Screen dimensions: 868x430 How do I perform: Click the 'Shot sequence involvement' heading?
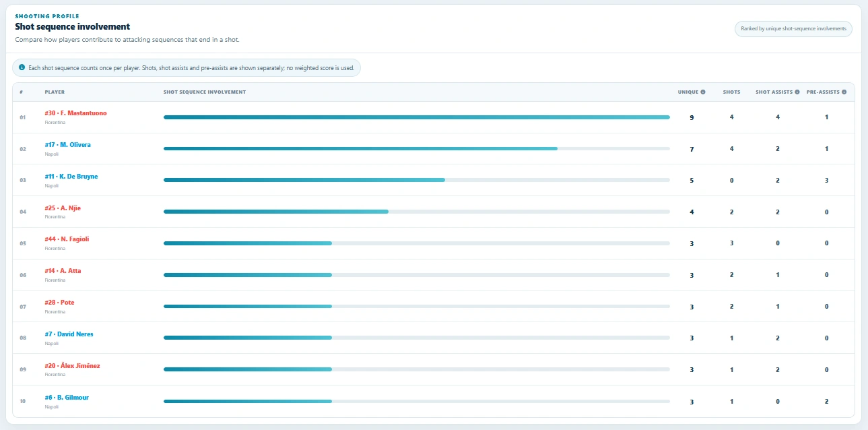(x=73, y=27)
